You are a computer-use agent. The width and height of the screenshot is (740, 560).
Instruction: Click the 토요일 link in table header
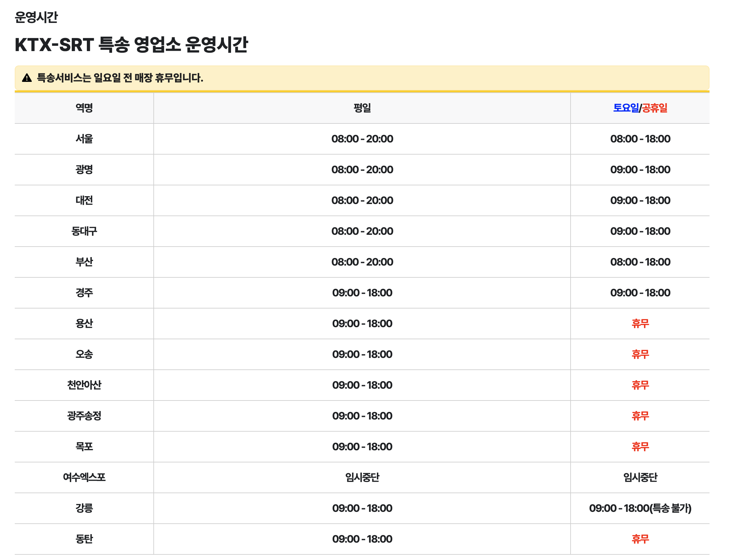(626, 108)
